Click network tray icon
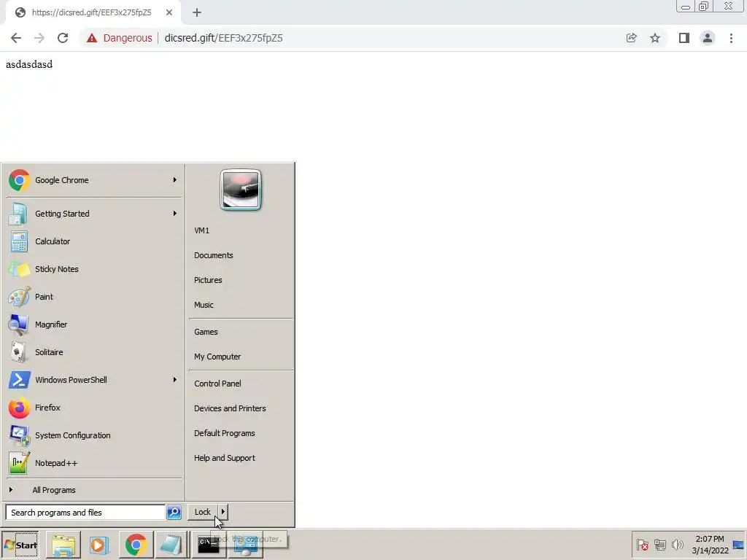747x560 pixels. click(x=659, y=545)
